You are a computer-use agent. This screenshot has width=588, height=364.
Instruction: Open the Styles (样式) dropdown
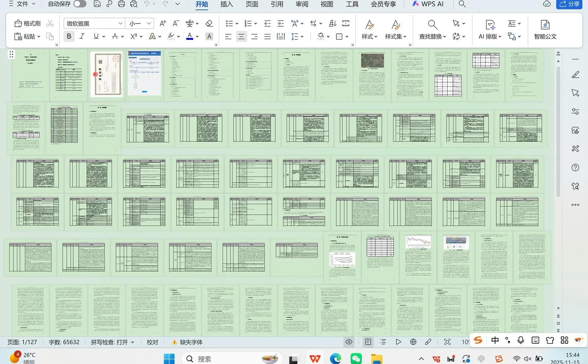click(x=369, y=29)
